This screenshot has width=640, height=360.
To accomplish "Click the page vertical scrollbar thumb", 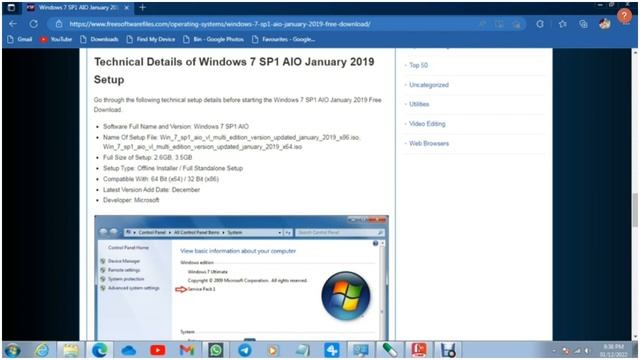I will coord(635,210).
